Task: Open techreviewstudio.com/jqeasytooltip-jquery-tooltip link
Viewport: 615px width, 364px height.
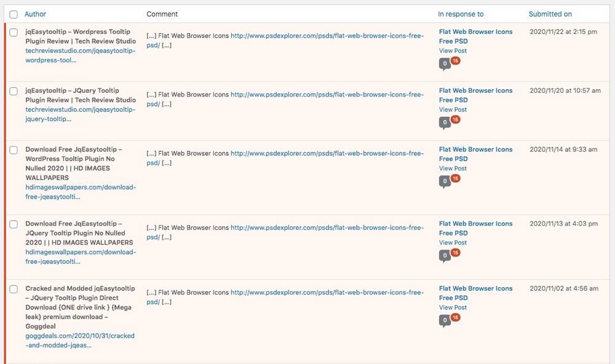Action: click(x=81, y=114)
